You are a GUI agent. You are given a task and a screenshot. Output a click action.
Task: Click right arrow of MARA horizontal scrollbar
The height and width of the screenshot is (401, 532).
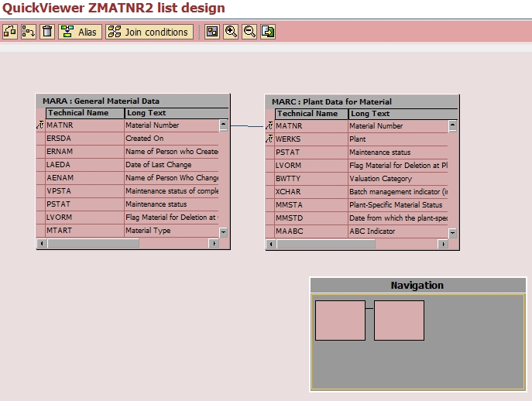[214, 243]
